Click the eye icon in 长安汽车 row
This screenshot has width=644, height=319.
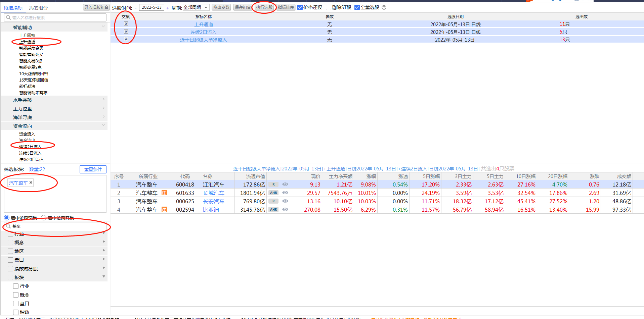(x=285, y=201)
